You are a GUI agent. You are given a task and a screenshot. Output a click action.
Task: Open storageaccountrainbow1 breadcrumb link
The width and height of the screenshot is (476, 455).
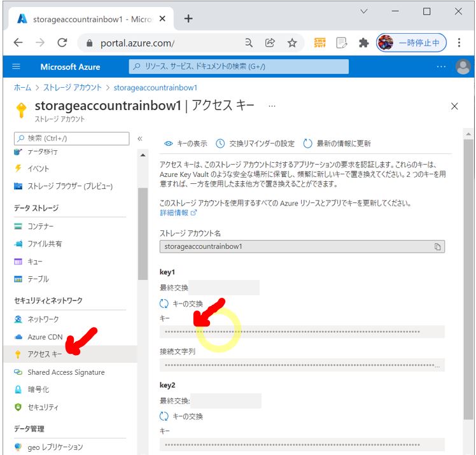pyautogui.click(x=155, y=88)
